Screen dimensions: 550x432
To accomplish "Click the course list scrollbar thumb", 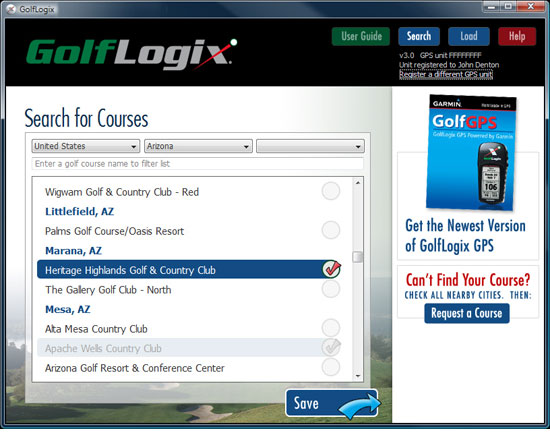I will pos(358,257).
